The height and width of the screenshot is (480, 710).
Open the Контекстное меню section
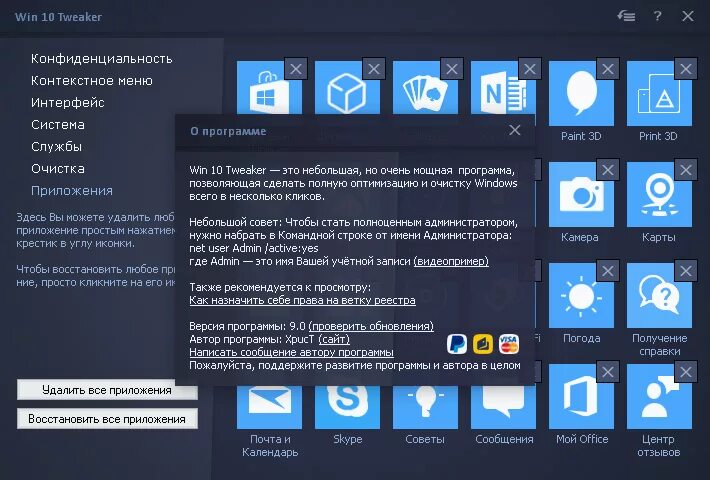coord(91,81)
